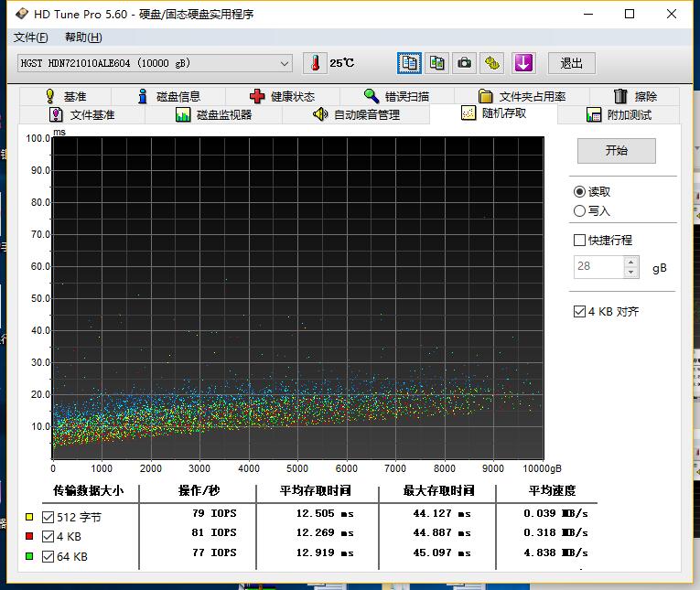Copy screenshot to clipboard icon

tap(436, 63)
